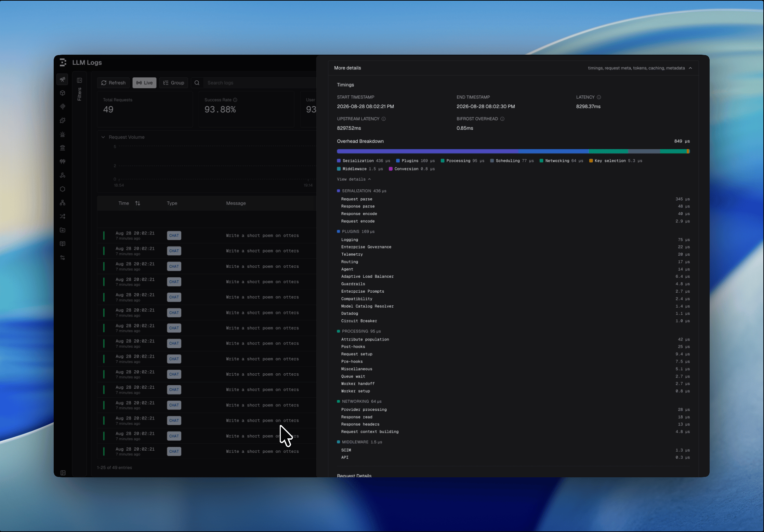Click the Serialization purple legend swatch

pyautogui.click(x=339, y=161)
